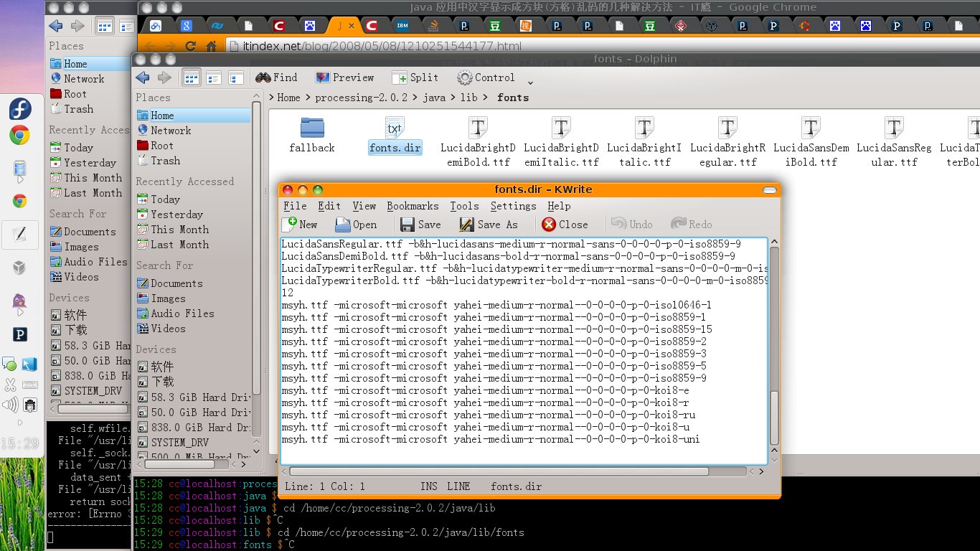Open the File menu in KWrite
980x551 pixels.
295,206
